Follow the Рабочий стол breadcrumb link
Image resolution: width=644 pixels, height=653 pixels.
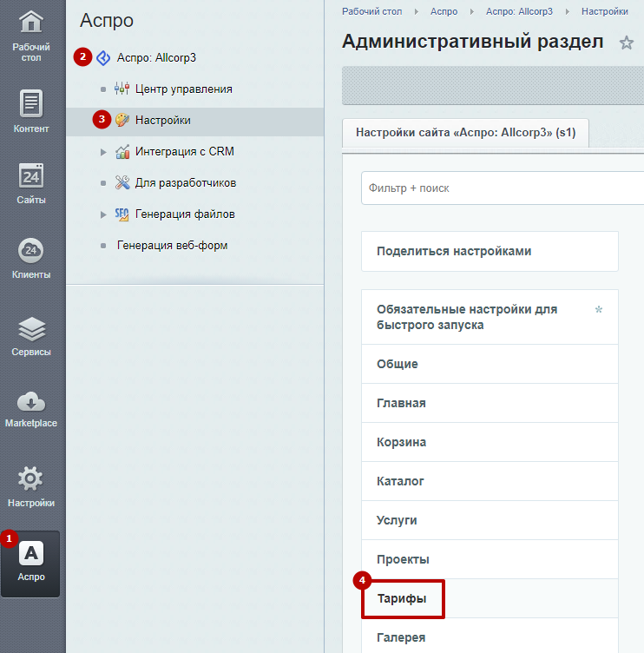[x=371, y=11]
